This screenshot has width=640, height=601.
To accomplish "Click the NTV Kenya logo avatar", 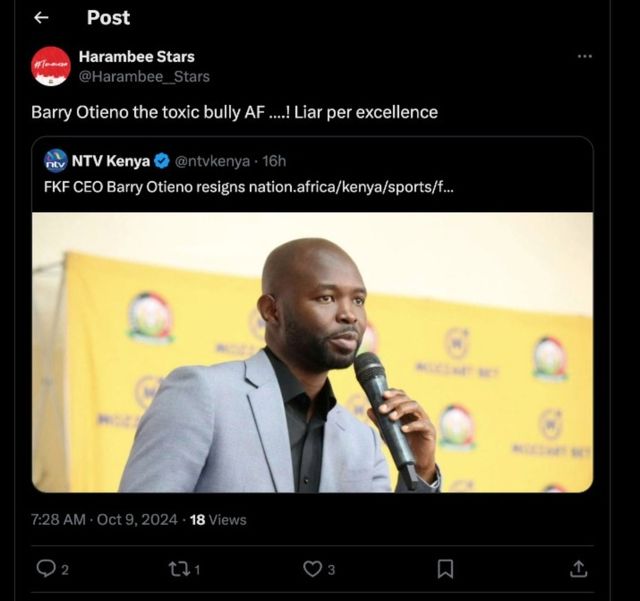I will click(56, 160).
